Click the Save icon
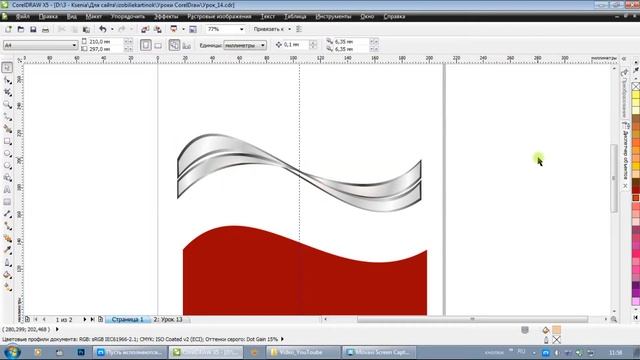640x360 pixels. 33,29
